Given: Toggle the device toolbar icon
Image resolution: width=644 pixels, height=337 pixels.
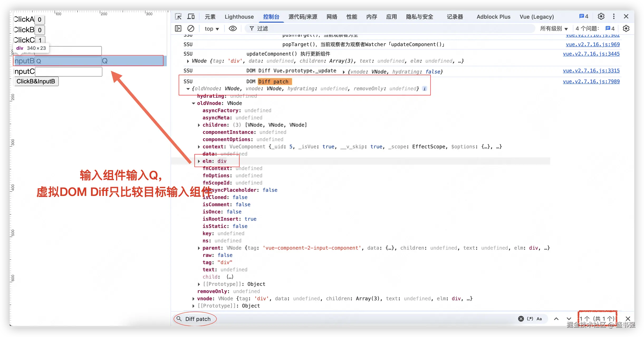Looking at the screenshot, I should tap(191, 17).
